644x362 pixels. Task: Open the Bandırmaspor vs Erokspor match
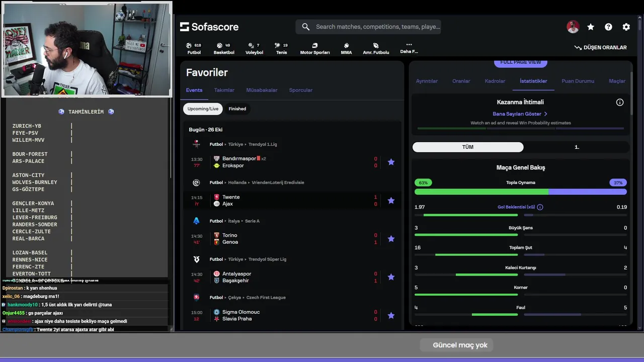[292, 162]
